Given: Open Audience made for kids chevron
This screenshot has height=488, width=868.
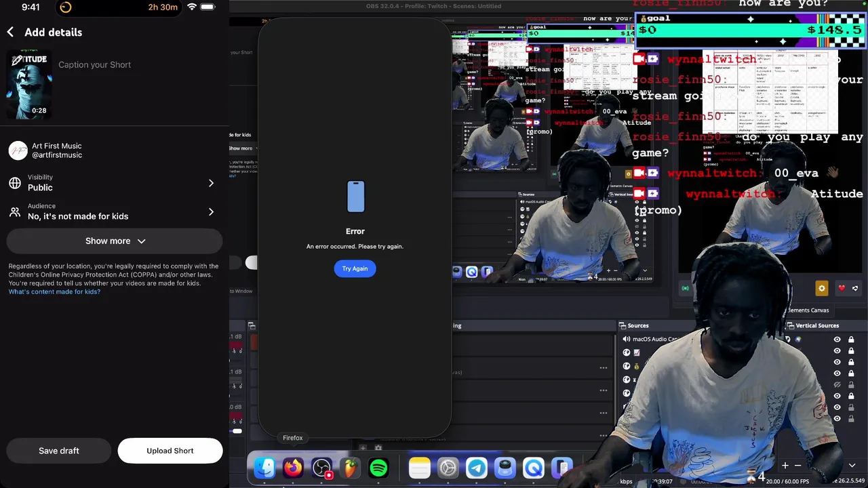Looking at the screenshot, I should (x=211, y=211).
